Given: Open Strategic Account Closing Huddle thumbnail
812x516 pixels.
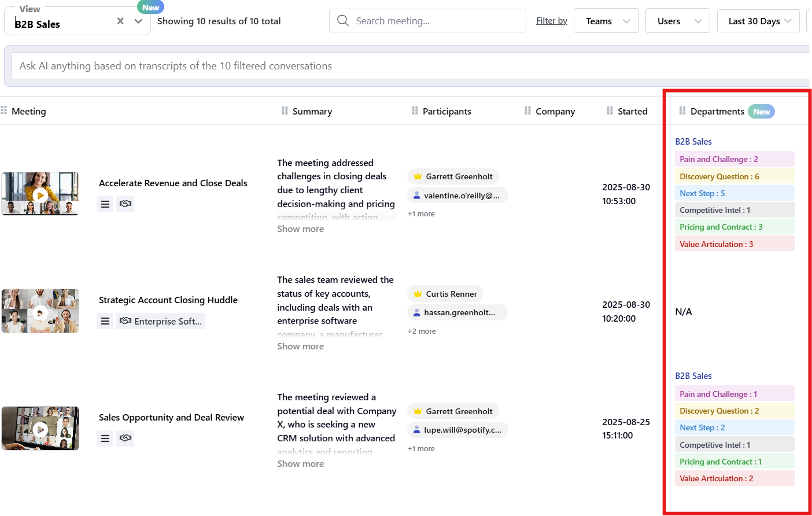Looking at the screenshot, I should (40, 311).
